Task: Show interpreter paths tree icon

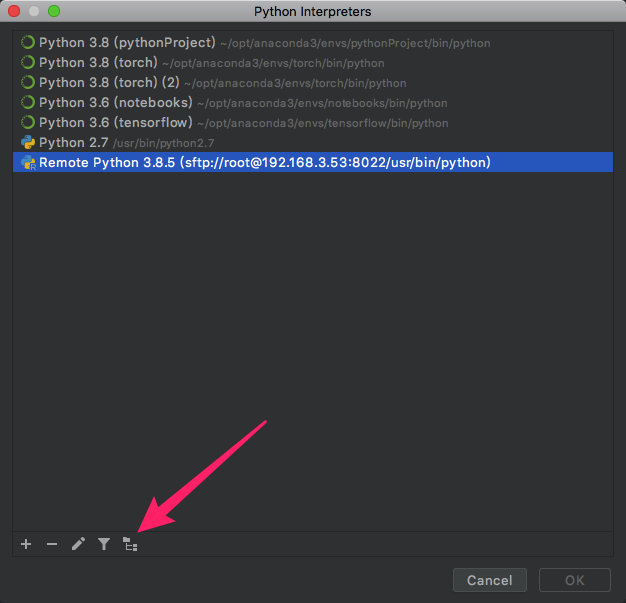Action: click(x=130, y=544)
